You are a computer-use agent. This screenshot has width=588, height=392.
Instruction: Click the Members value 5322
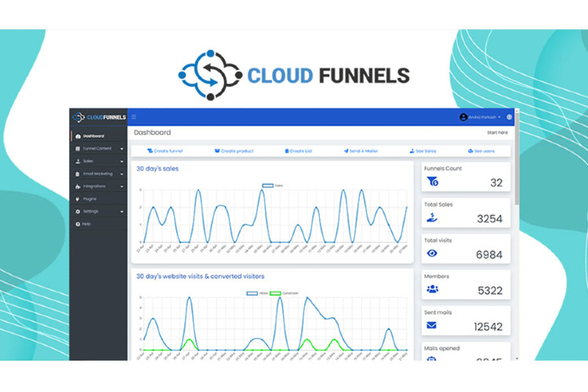pos(490,290)
